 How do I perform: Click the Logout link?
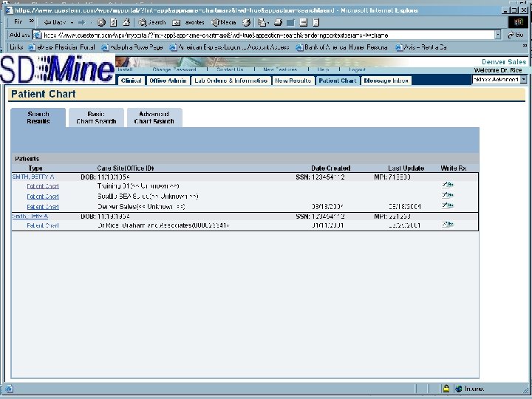click(358, 69)
